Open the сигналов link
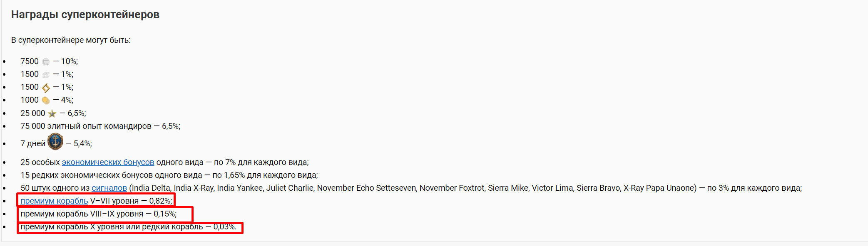The image size is (868, 246). [109, 188]
